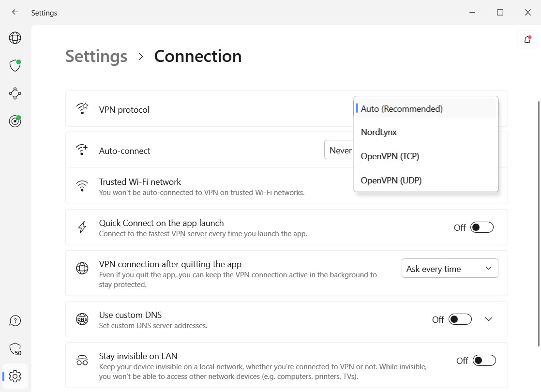541x392 pixels.
Task: Enable Quick Connect on the app launch
Action: pyautogui.click(x=482, y=227)
